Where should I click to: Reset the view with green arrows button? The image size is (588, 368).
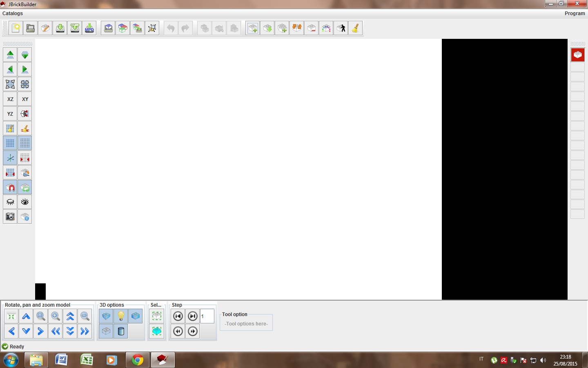11,316
